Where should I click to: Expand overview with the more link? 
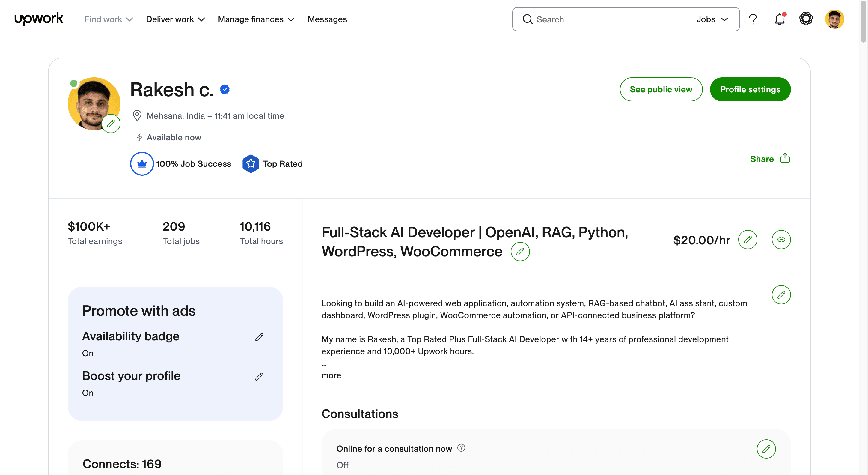[x=331, y=375]
